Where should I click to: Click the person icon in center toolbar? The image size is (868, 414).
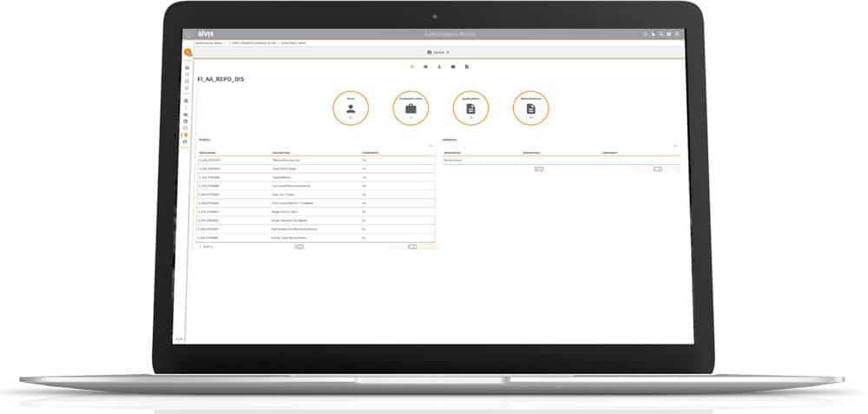439,66
